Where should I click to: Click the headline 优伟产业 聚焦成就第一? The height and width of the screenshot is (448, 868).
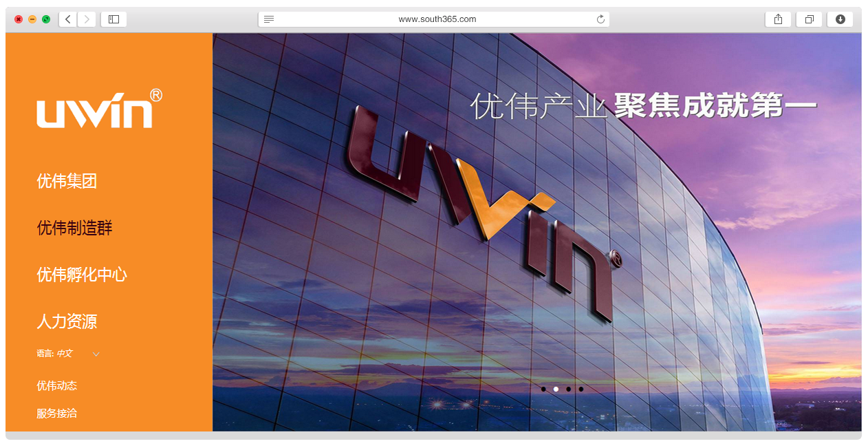(644, 107)
